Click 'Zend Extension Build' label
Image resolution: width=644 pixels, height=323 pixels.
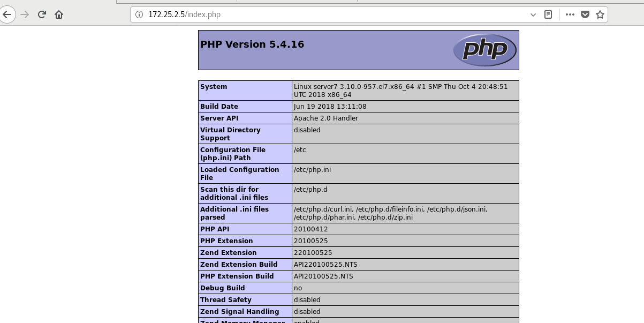(x=239, y=265)
